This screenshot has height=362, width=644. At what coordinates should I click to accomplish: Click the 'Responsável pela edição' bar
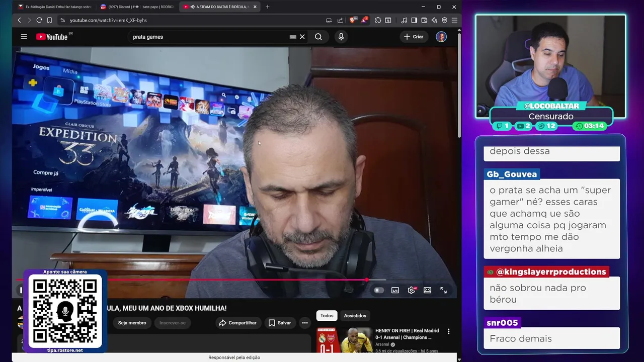tap(234, 357)
